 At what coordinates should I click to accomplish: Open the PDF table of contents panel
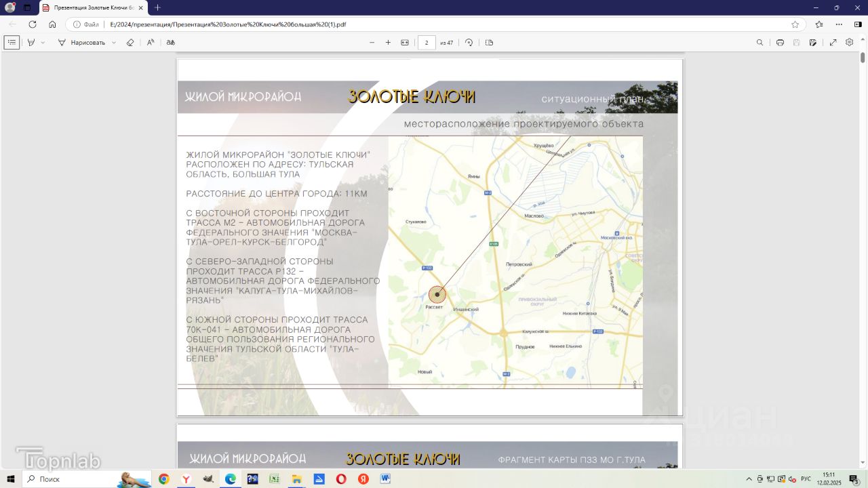pos(12,42)
